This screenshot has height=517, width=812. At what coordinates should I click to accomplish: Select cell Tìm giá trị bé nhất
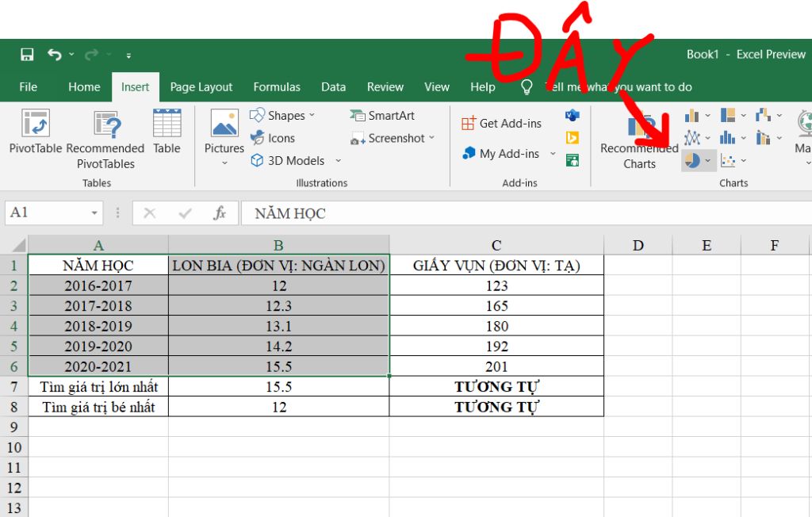tap(98, 407)
